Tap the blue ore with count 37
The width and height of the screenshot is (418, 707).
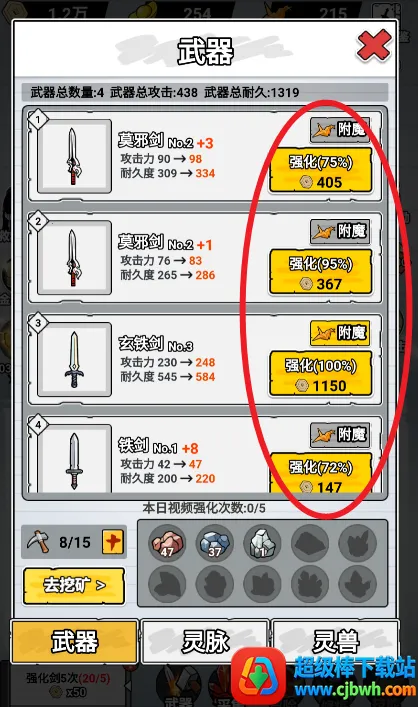click(215, 543)
